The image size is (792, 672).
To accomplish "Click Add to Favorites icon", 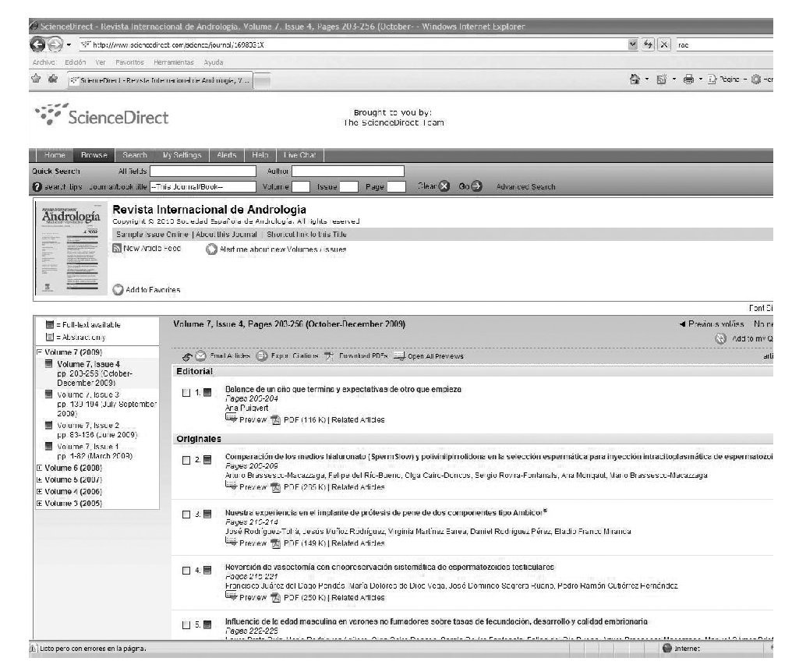I will coord(118,290).
